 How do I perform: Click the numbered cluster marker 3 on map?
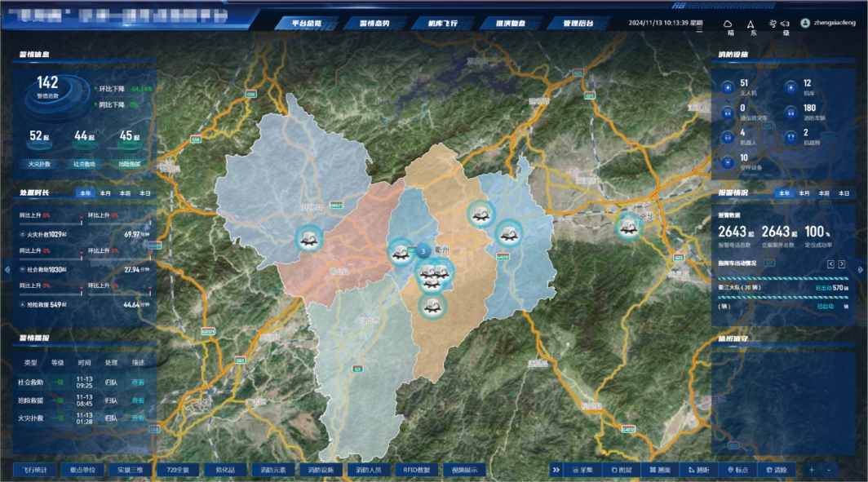coord(423,251)
